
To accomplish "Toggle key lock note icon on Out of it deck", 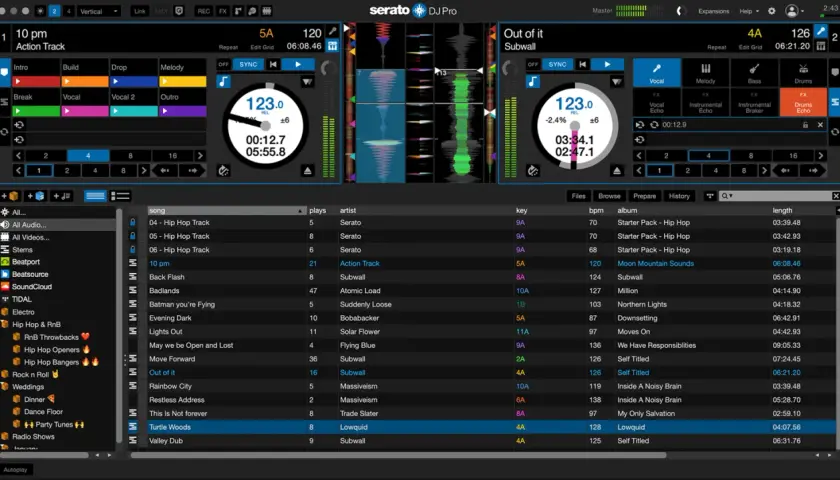I will (x=532, y=81).
